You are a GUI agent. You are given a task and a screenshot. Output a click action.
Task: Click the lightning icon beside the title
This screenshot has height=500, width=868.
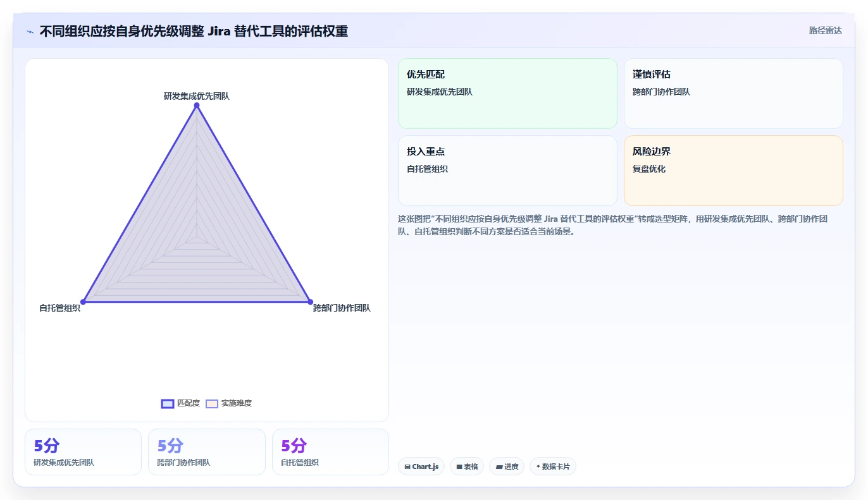tap(30, 31)
